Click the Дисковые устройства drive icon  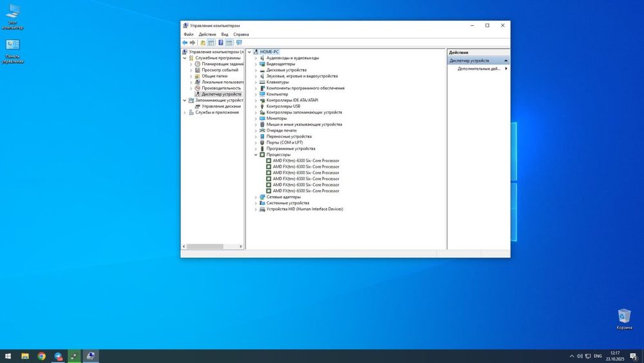pos(262,70)
